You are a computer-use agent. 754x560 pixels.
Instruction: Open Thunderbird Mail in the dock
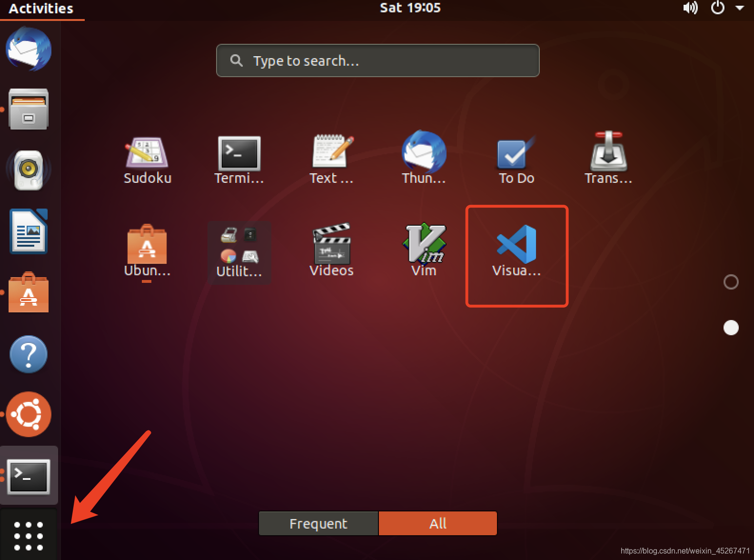point(29,49)
